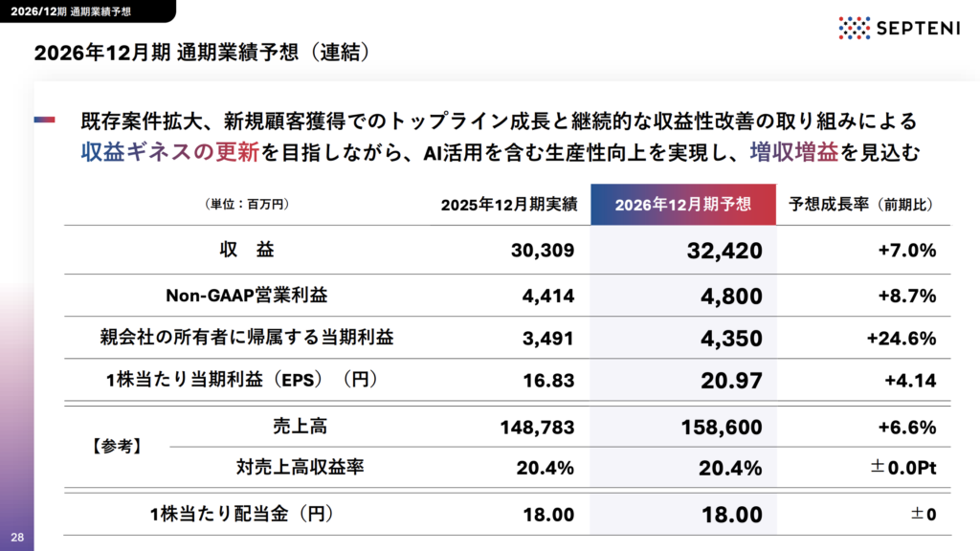Click the SEPTENI dotted logo icon
This screenshot has height=551, width=980.
[x=854, y=28]
